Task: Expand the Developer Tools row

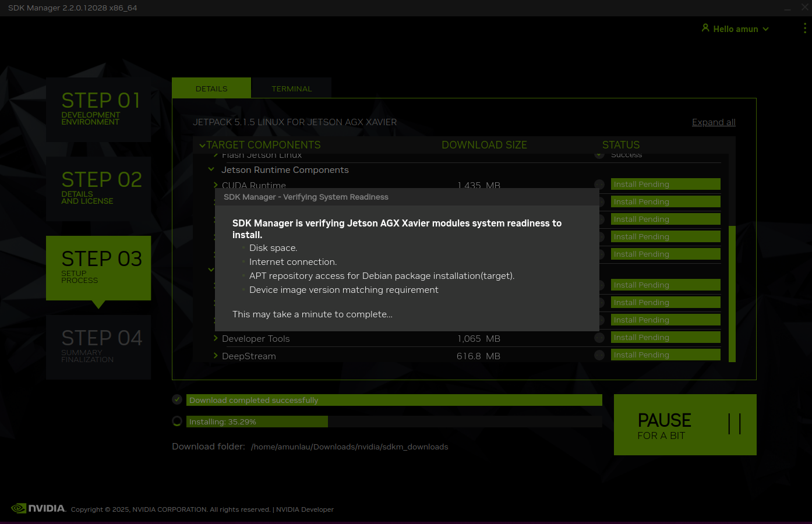Action: pos(216,338)
